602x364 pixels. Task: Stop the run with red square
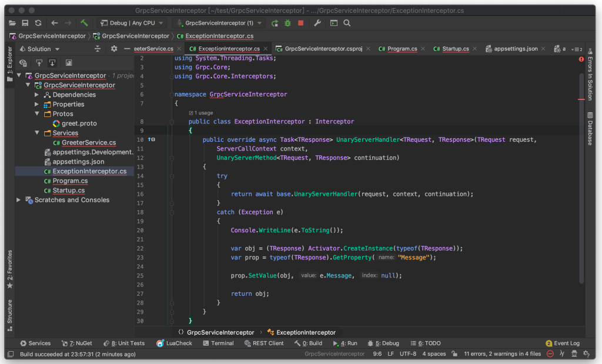pyautogui.click(x=300, y=23)
